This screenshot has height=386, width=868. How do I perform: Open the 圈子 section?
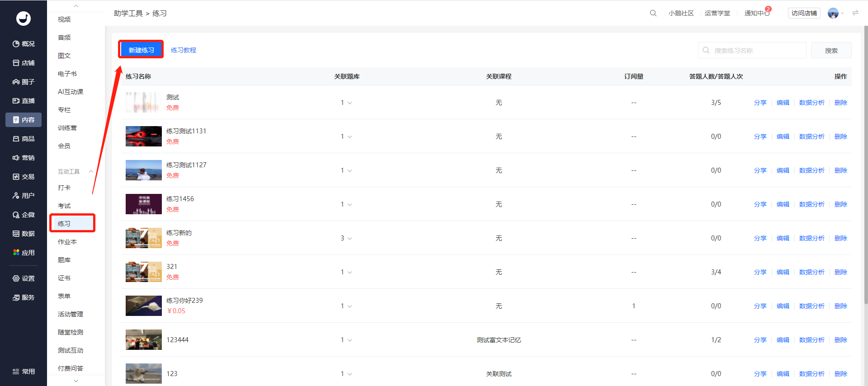point(24,82)
